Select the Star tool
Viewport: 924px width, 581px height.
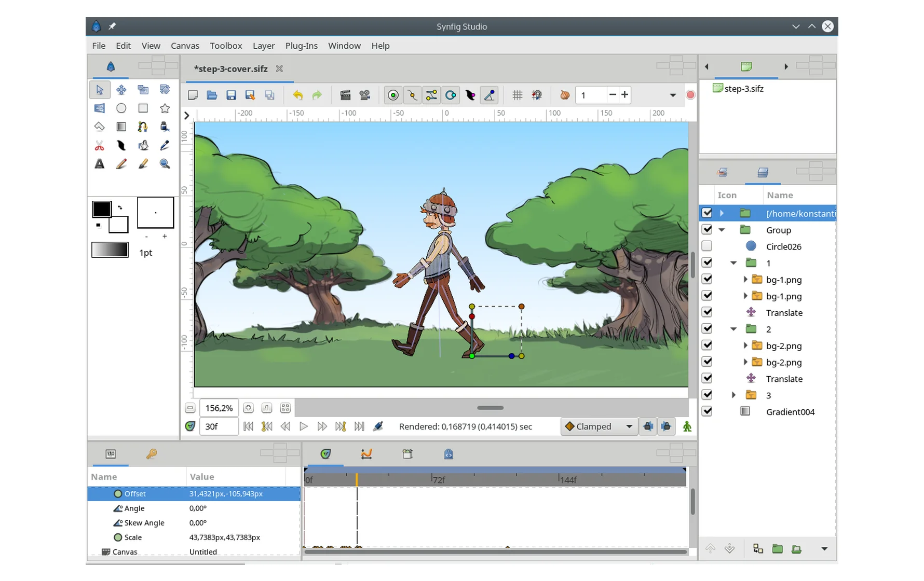(x=165, y=108)
